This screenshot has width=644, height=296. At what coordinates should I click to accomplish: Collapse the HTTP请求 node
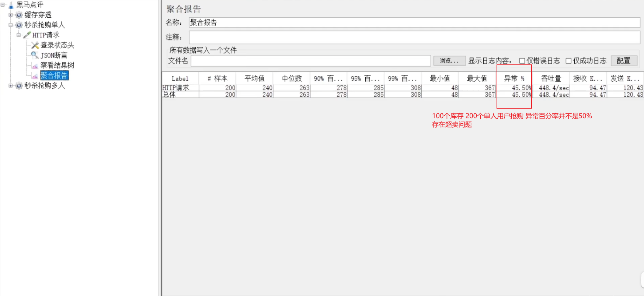18,35
